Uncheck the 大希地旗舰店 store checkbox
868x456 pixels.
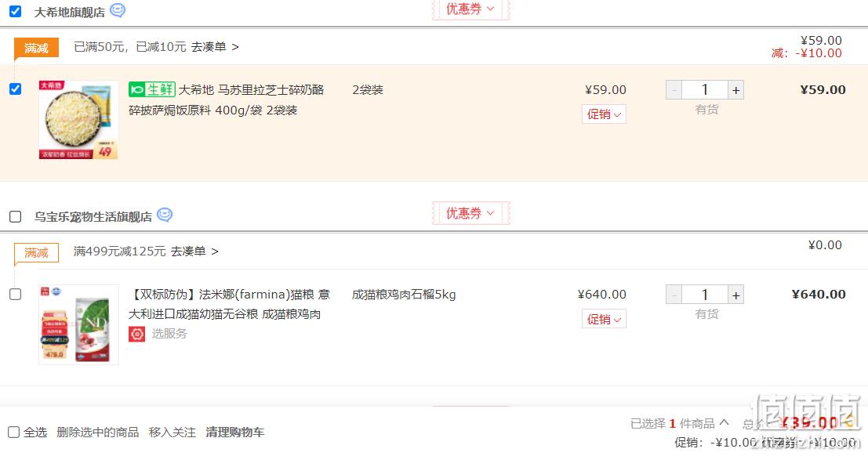(16, 11)
